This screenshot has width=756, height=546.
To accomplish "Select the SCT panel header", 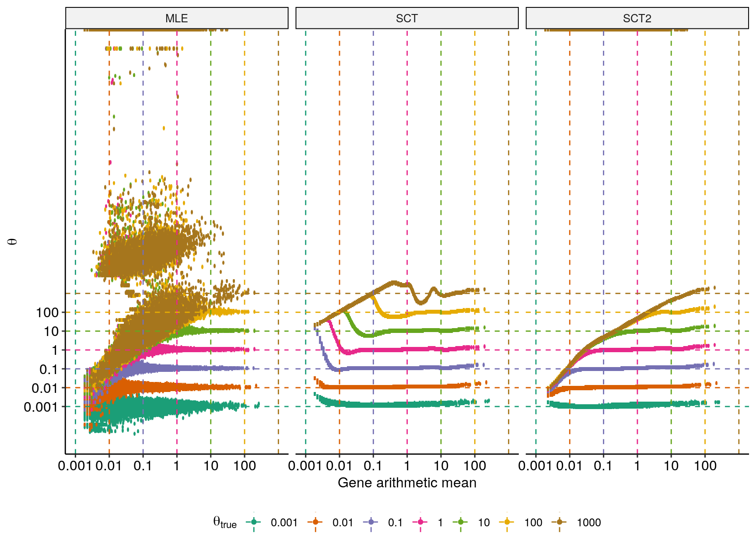I will tap(407, 18).
